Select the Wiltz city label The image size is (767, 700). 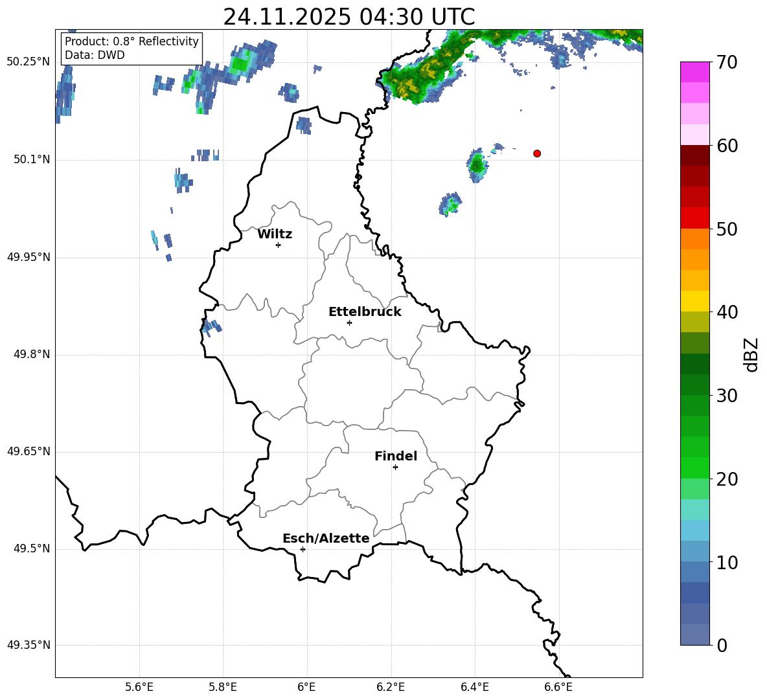[x=275, y=234]
